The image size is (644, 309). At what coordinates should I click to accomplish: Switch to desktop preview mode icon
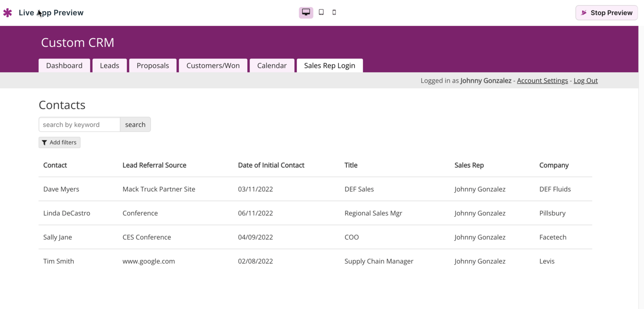tap(306, 12)
